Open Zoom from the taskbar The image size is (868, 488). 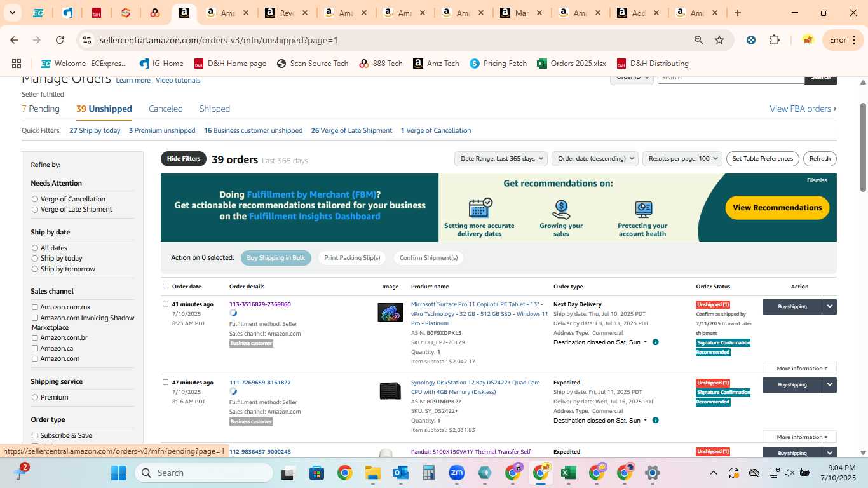coord(456,473)
